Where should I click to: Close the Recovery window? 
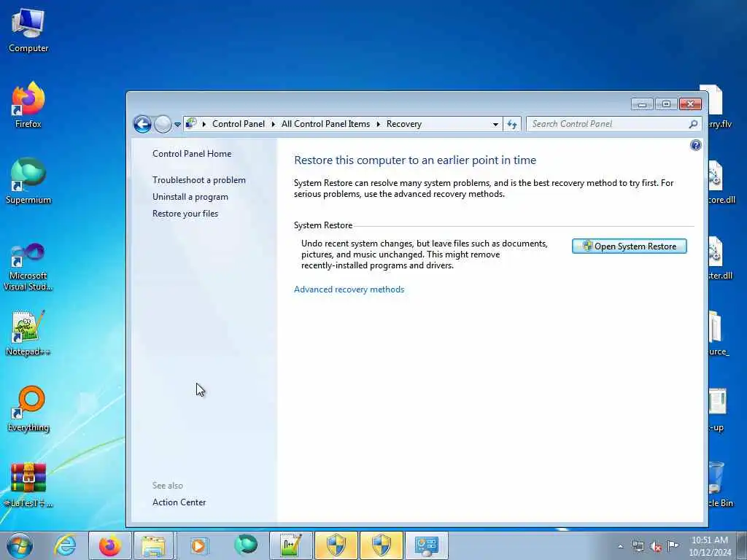tap(690, 104)
